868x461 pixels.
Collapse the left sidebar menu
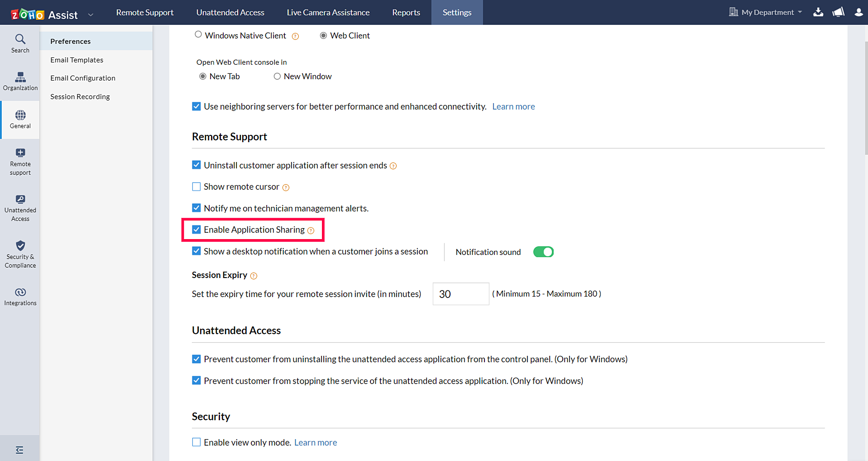click(x=19, y=450)
